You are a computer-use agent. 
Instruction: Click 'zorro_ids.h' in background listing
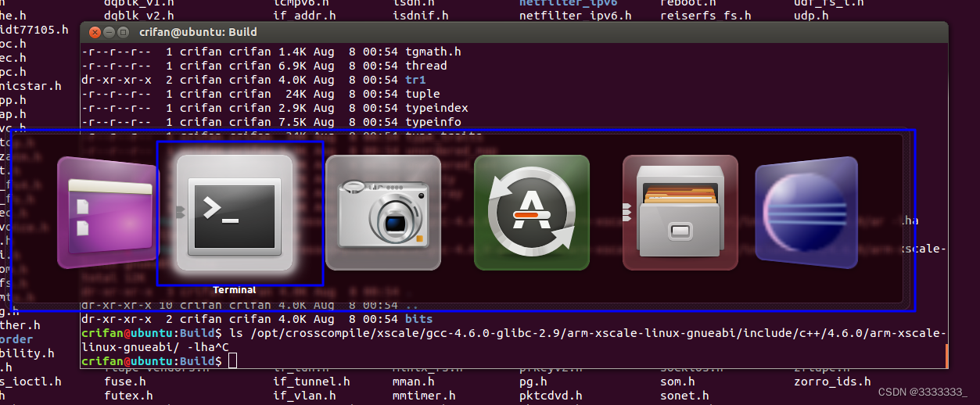click(x=832, y=382)
